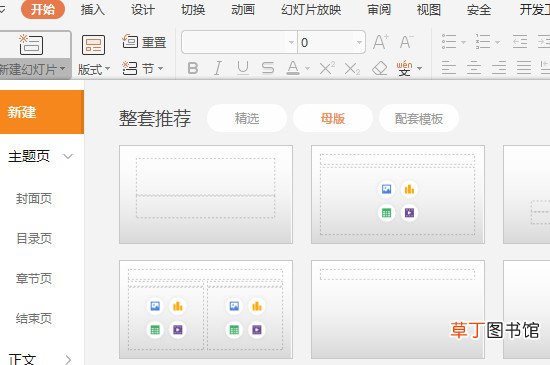This screenshot has width=550, height=365.
Task: Expand the 版式 dropdown arrow
Action: click(107, 68)
